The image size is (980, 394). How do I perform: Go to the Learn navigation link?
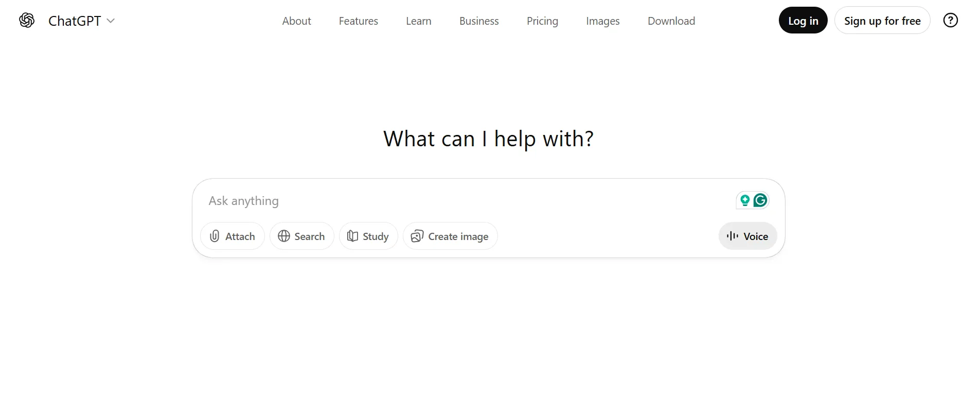[418, 21]
